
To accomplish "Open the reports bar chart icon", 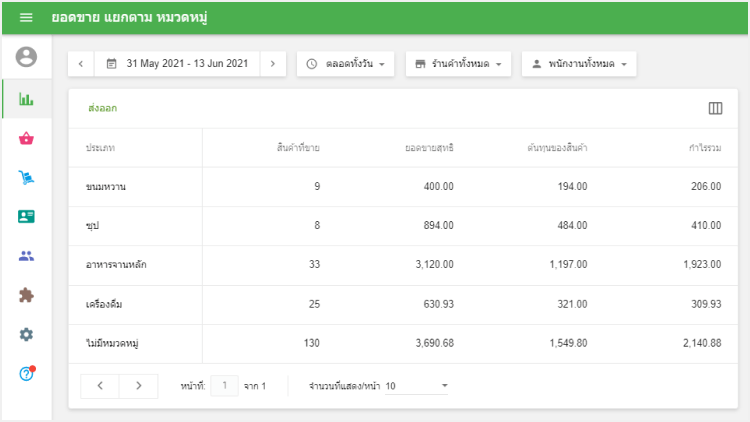I will [26, 99].
